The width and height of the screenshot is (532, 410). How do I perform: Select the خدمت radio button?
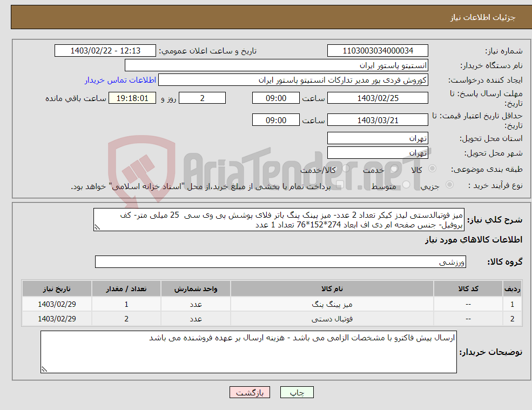pyautogui.click(x=394, y=169)
